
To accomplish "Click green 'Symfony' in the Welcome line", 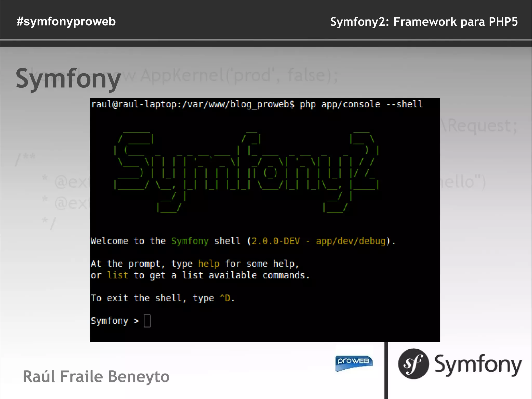I will [x=190, y=241].
